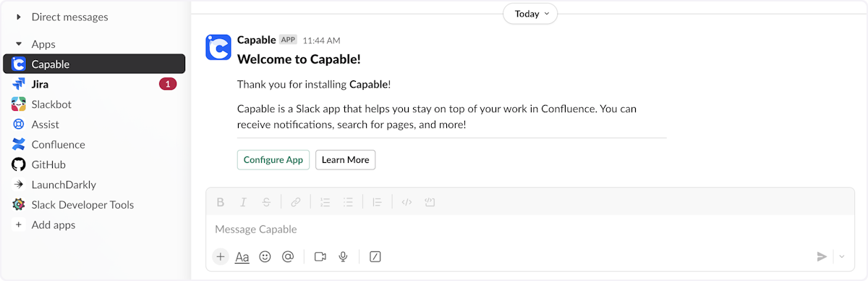Insert a code block
The image size is (868, 281).
point(430,202)
